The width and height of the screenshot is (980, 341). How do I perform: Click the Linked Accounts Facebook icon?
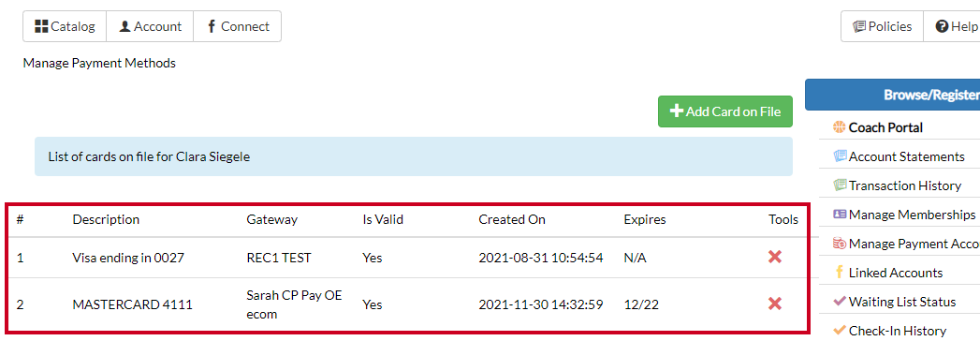pyautogui.click(x=840, y=273)
